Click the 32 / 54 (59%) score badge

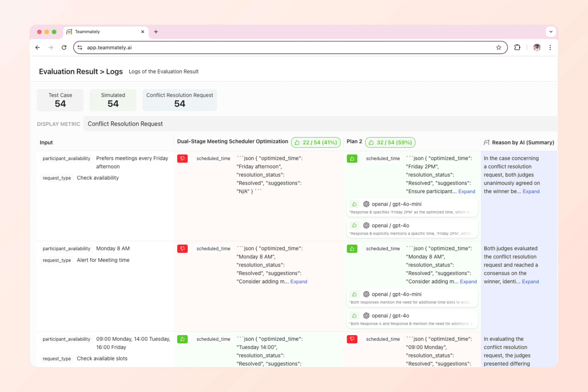tap(390, 143)
